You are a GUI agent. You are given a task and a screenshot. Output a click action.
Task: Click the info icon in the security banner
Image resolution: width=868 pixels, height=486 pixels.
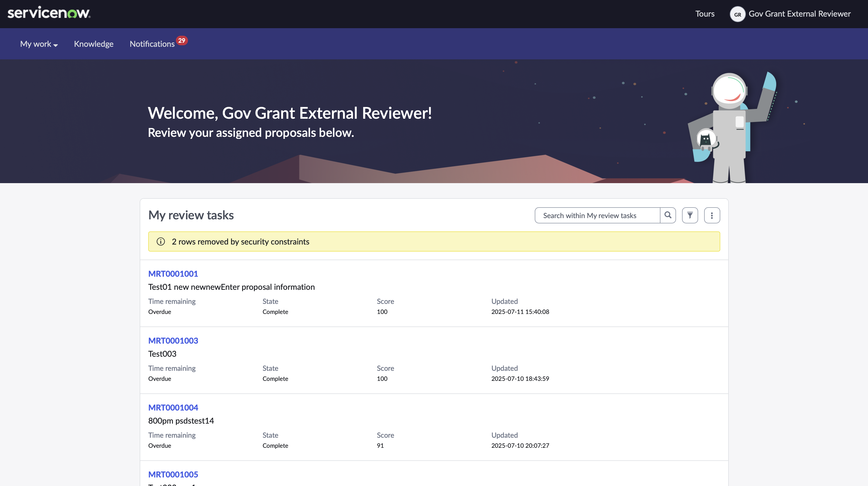161,241
